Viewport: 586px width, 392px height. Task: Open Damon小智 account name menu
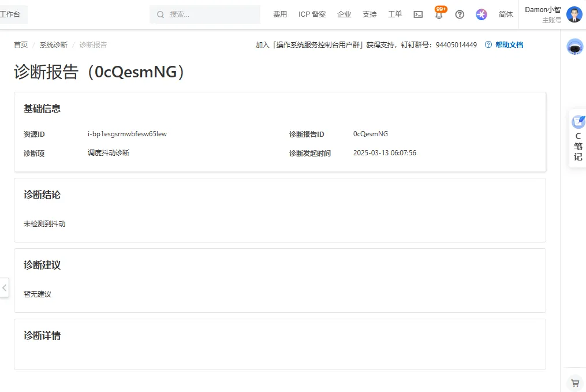(543, 10)
